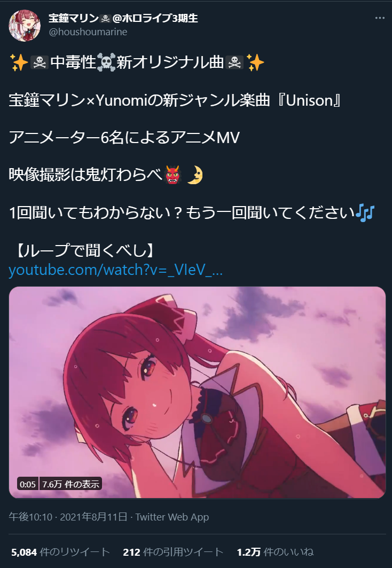Image resolution: width=392 pixels, height=568 pixels.
Task: Click the 午後10:10 timestamp
Action: [30, 517]
